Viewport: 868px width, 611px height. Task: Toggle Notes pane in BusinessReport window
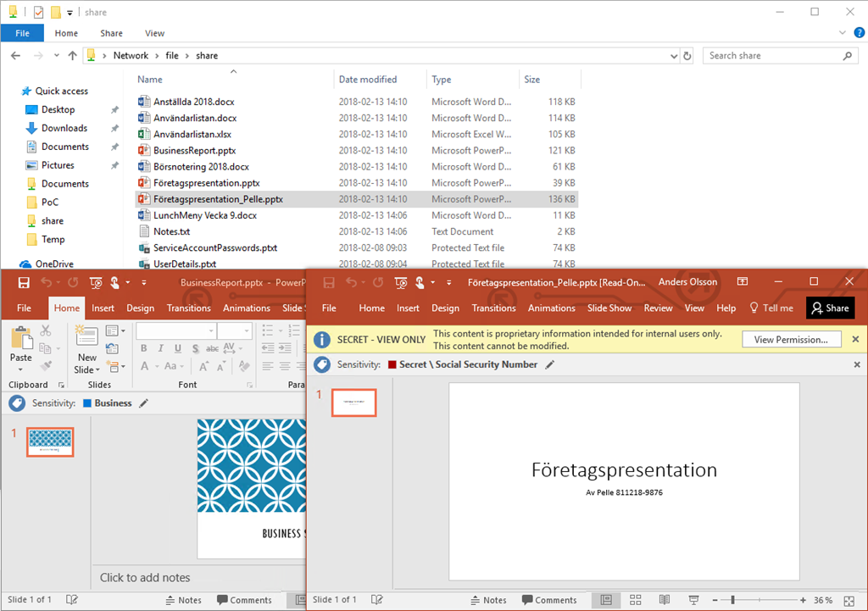coord(182,600)
